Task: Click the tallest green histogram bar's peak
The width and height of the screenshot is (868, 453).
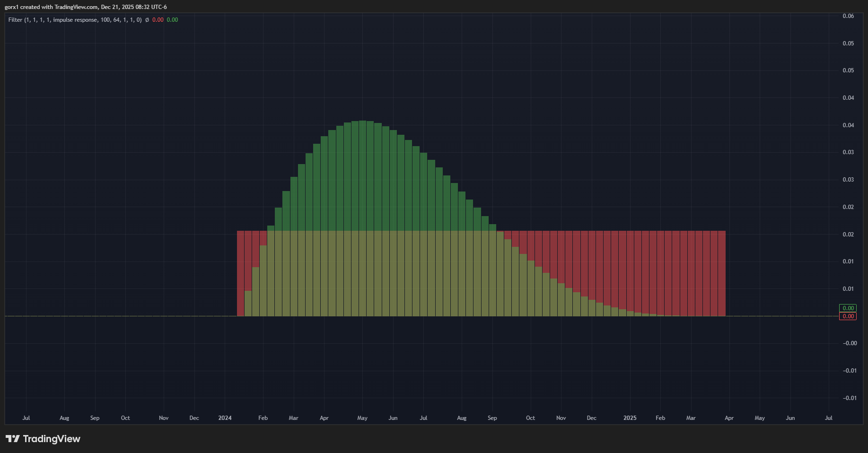Action: (362, 121)
